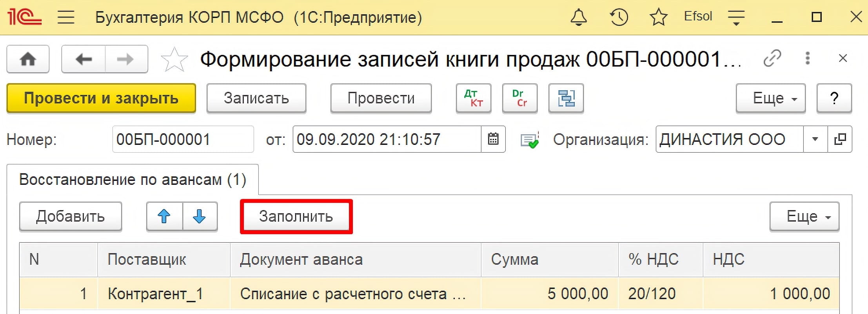The width and height of the screenshot is (868, 314).
Task: Click the Efsol user name
Action: tap(698, 16)
